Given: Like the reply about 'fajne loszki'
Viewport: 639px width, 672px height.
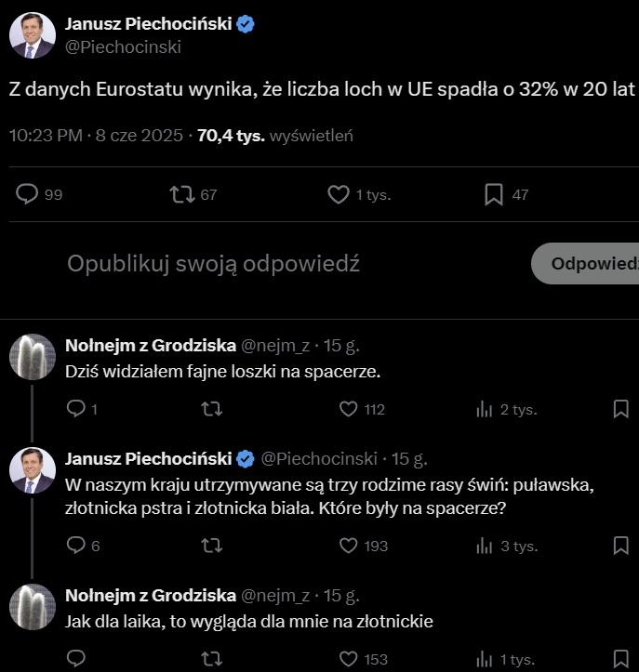Looking at the screenshot, I should [x=349, y=409].
